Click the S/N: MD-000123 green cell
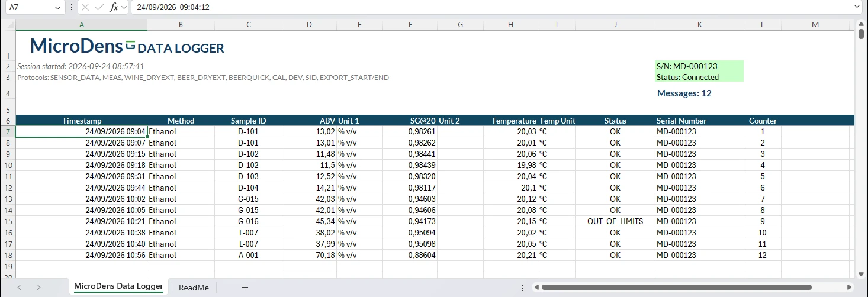This screenshot has height=297, width=868. (x=699, y=66)
